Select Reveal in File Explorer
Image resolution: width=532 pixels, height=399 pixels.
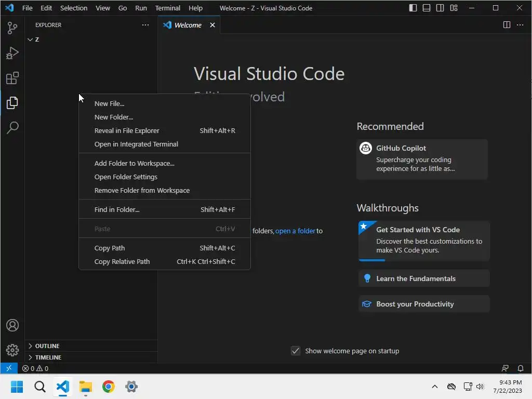coord(165,130)
